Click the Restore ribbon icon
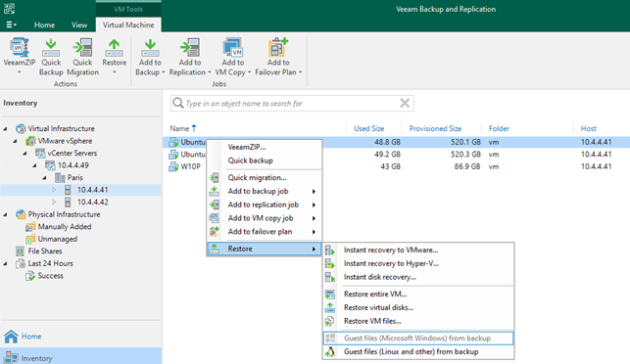 pos(114,47)
